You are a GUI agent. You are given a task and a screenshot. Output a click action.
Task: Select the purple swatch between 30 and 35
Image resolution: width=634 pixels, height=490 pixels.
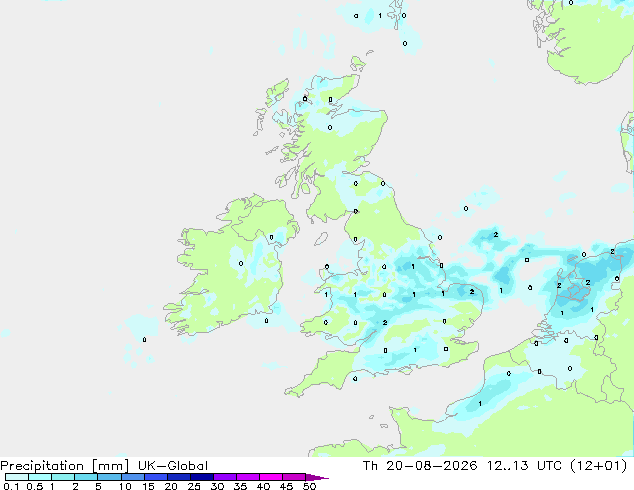pyautogui.click(x=225, y=477)
